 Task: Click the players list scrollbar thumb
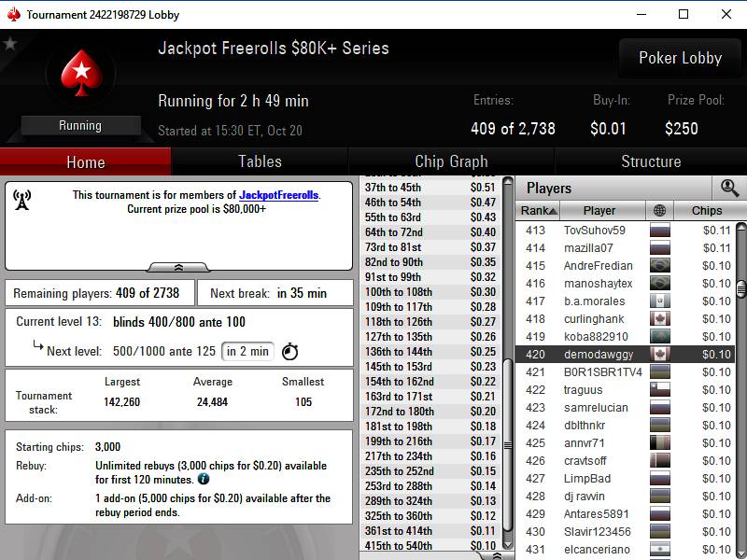tap(741, 289)
